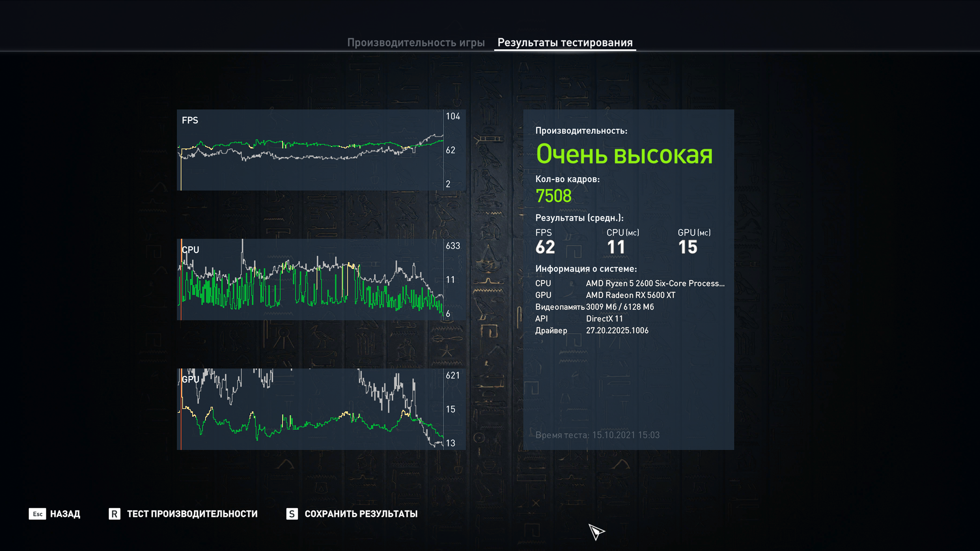
Task: Select the Результаты тестирования tab
Action: tap(565, 42)
